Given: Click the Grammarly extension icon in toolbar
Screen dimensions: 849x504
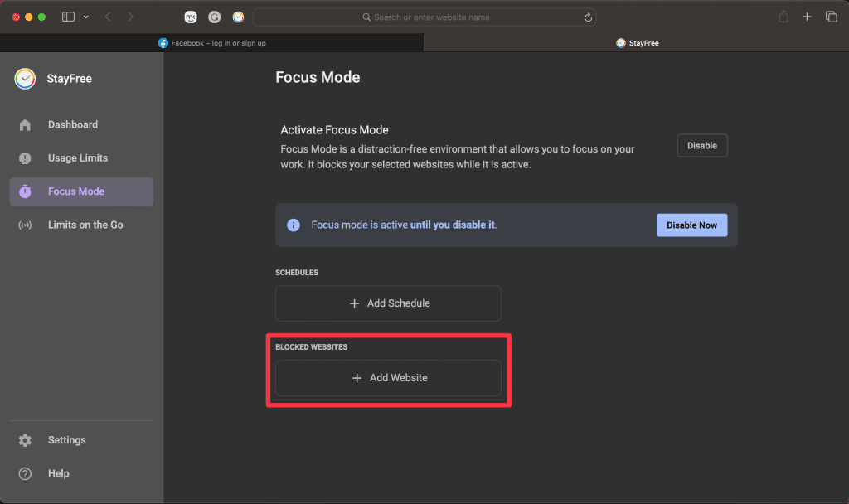Looking at the screenshot, I should [215, 17].
